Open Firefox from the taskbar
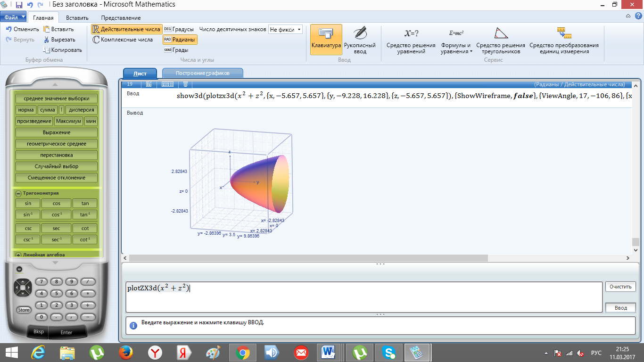 click(125, 352)
